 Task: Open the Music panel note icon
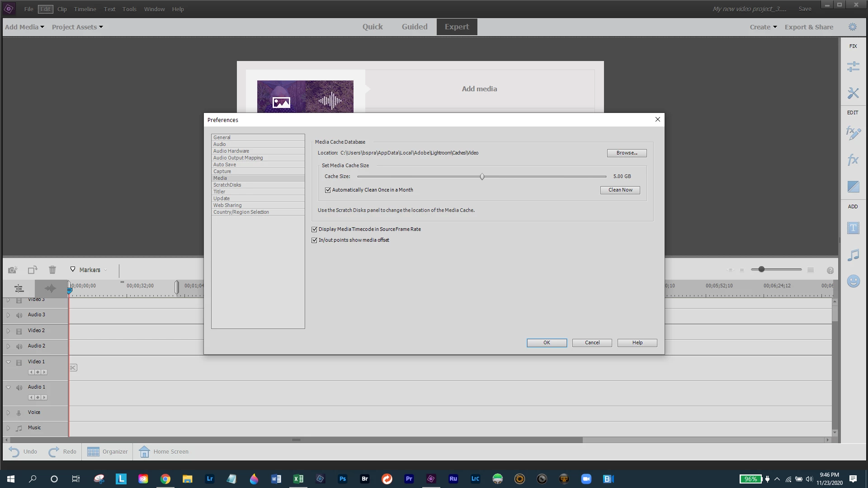click(x=853, y=255)
